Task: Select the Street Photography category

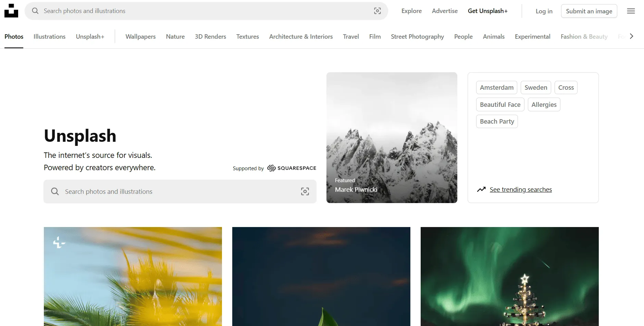Action: pos(417,36)
